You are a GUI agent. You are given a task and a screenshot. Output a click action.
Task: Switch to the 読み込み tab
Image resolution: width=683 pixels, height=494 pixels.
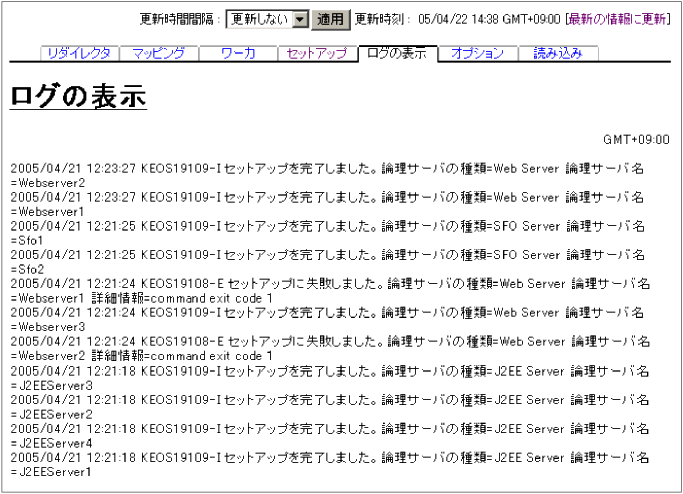(558, 53)
